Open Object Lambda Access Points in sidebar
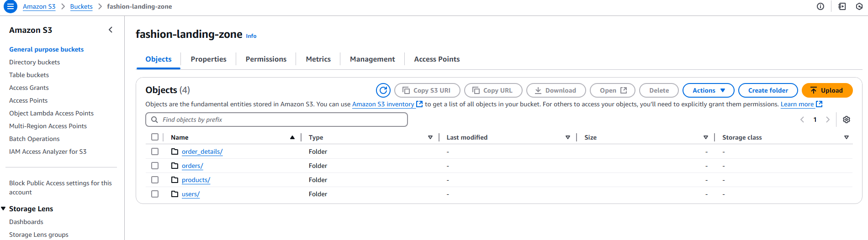 click(x=52, y=113)
